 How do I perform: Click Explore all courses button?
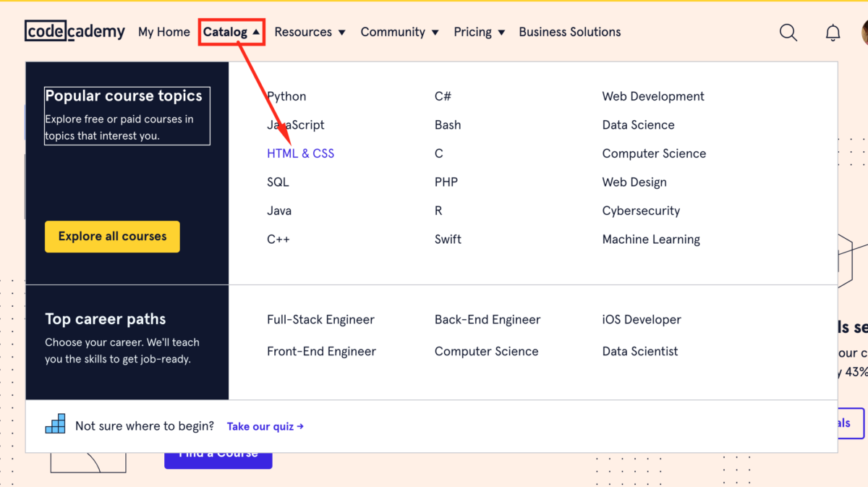112,237
